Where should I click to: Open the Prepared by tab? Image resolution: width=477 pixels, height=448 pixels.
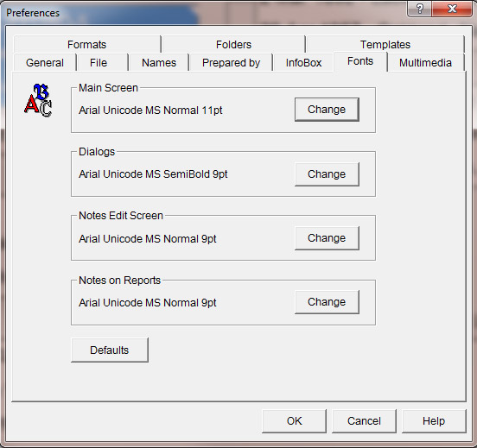tap(231, 63)
